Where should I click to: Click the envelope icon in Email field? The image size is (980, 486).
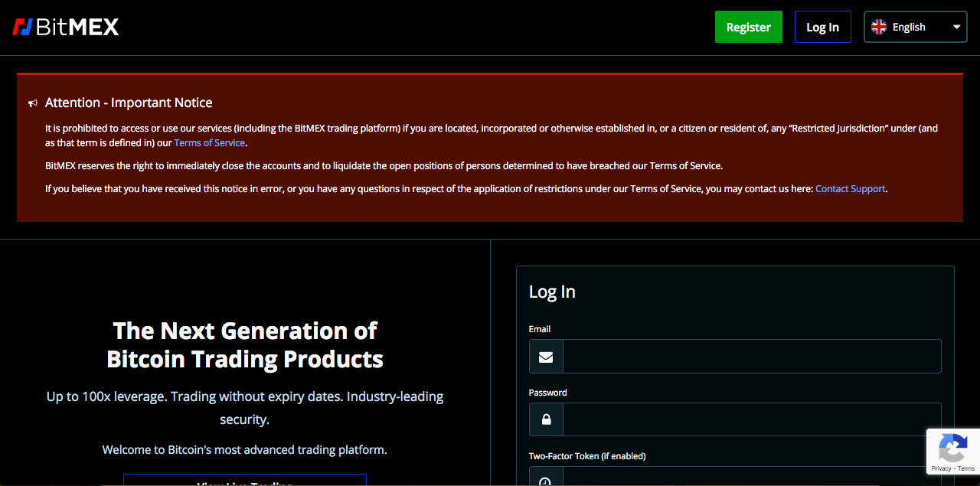546,357
